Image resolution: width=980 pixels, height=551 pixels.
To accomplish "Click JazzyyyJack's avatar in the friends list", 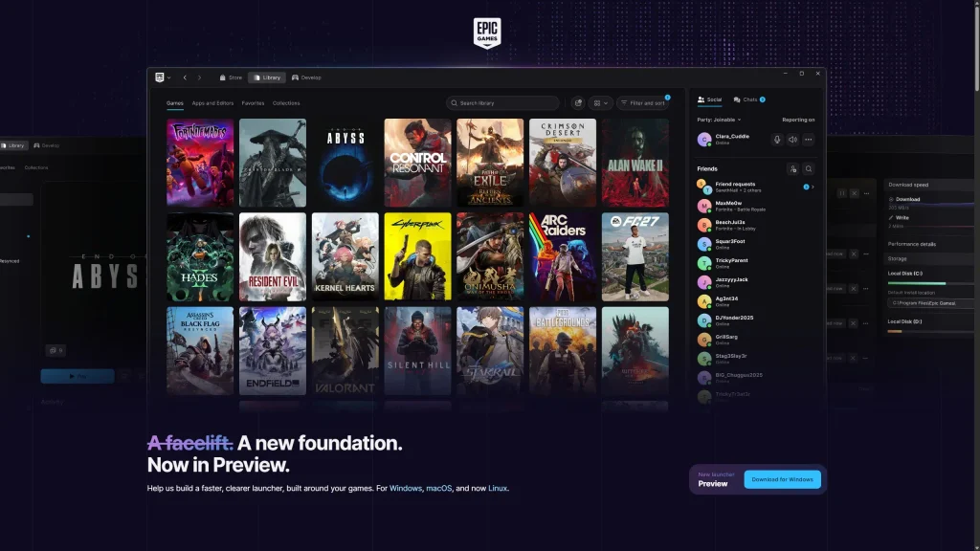I will (x=704, y=282).
